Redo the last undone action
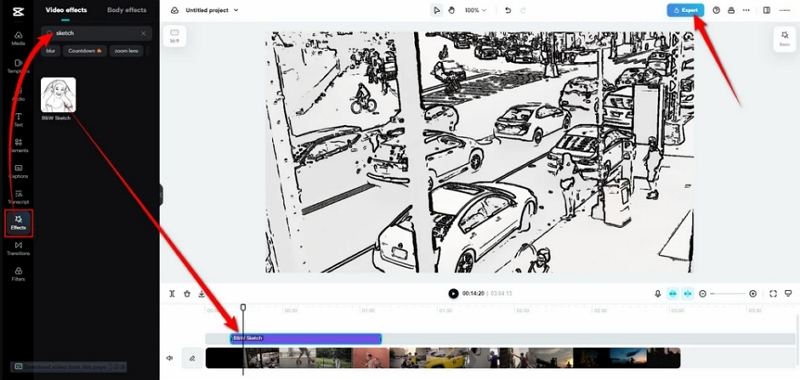The height and width of the screenshot is (380, 800). pos(523,10)
